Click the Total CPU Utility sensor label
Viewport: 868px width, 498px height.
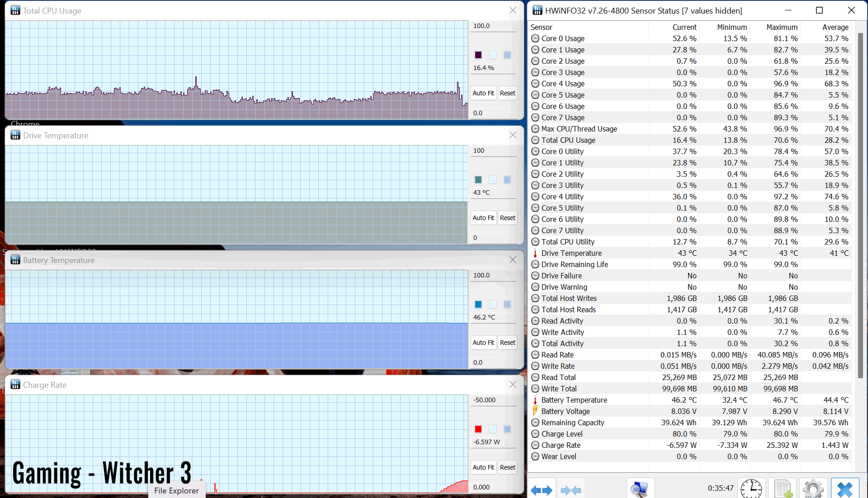[568, 242]
